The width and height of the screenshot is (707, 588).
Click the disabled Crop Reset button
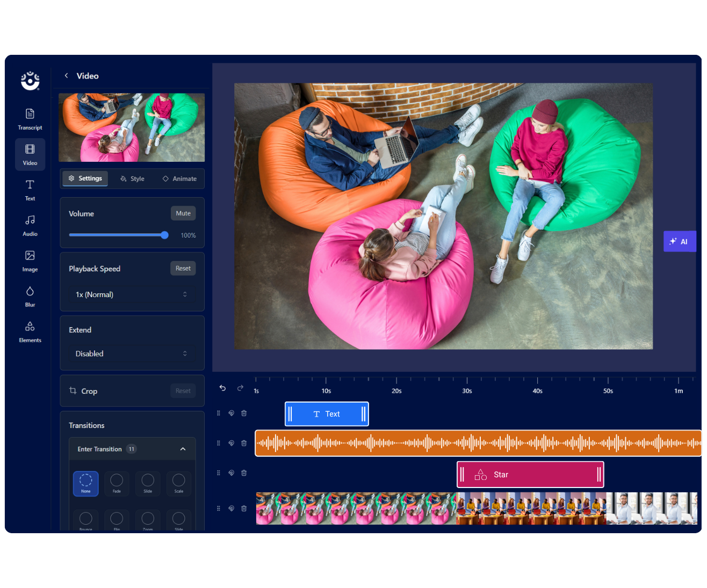[x=183, y=391]
